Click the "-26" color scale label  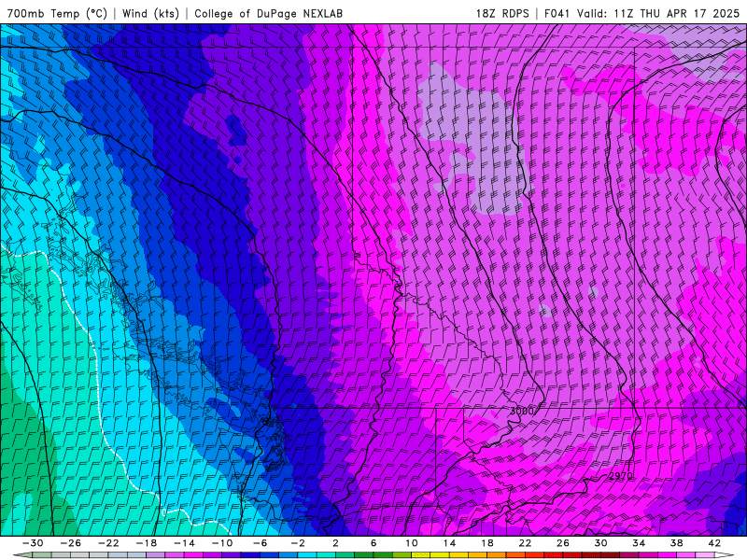click(71, 543)
